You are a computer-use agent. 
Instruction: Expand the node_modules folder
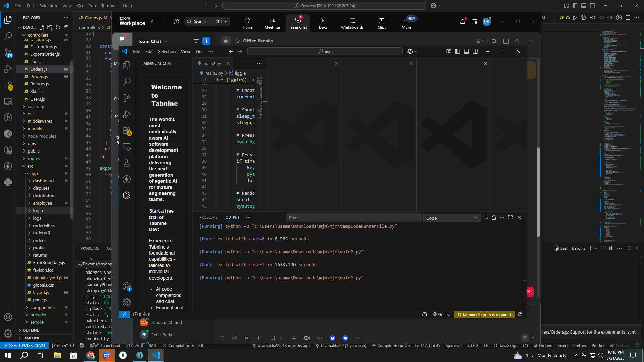[42, 136]
